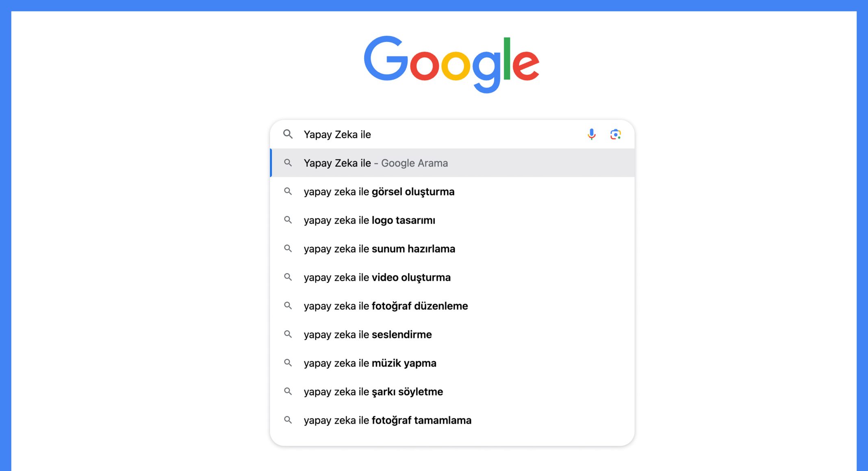The width and height of the screenshot is (868, 471).
Task: Click magnifier icon beside video oluşturma suggestion
Action: [288, 277]
